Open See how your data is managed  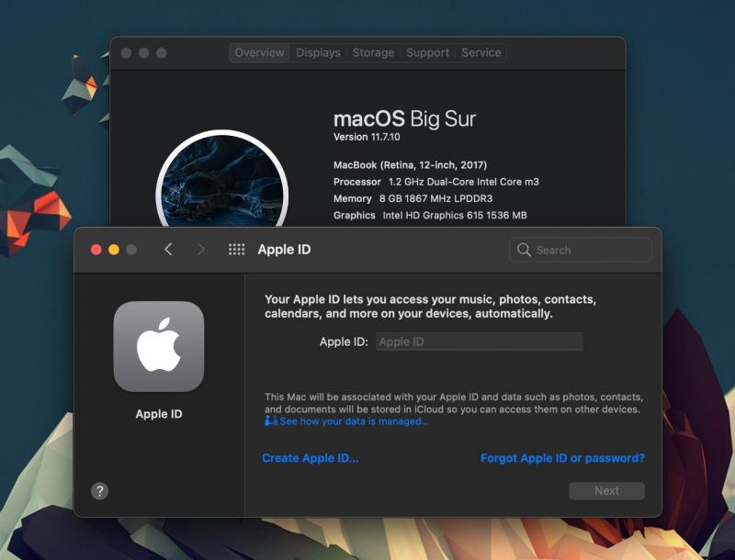point(354,421)
